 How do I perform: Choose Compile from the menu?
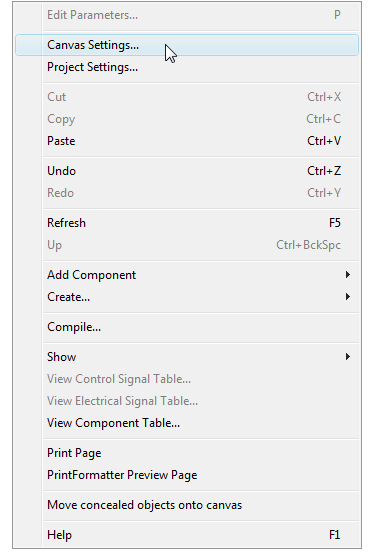[x=187, y=327]
